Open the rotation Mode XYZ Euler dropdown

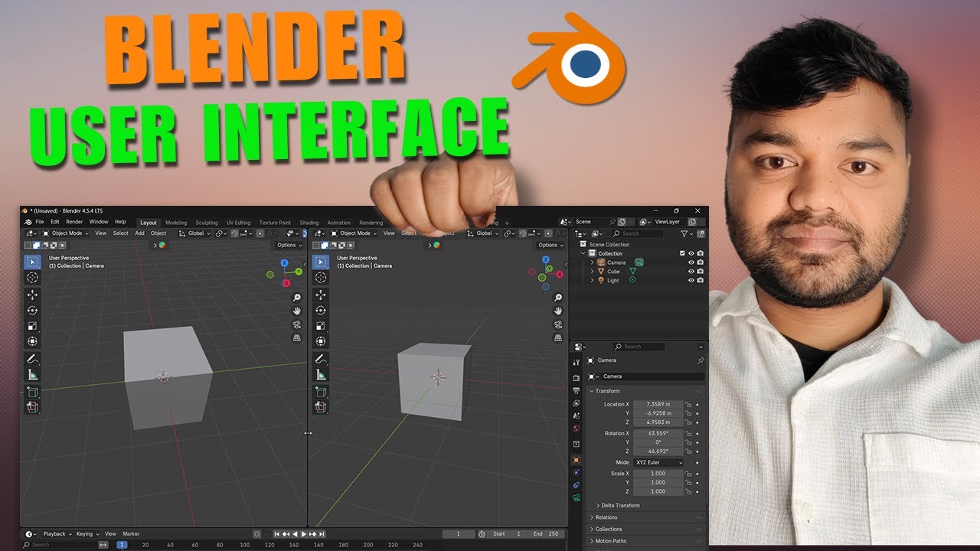[658, 462]
